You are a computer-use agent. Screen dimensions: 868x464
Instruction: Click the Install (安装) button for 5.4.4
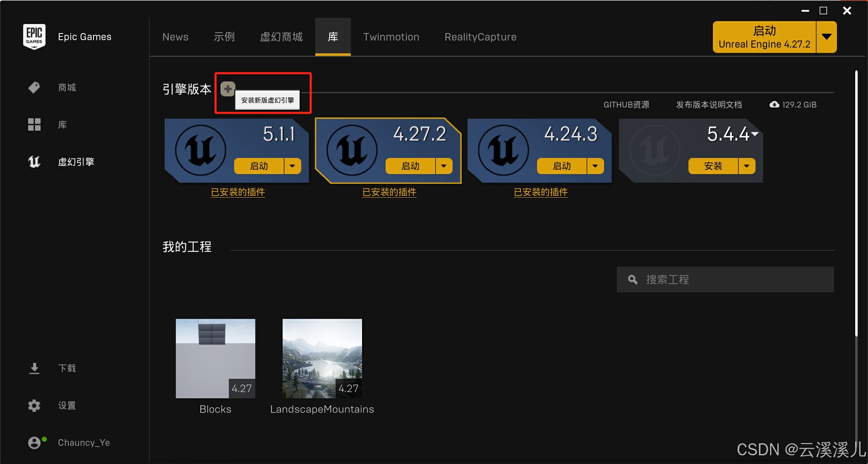(713, 166)
